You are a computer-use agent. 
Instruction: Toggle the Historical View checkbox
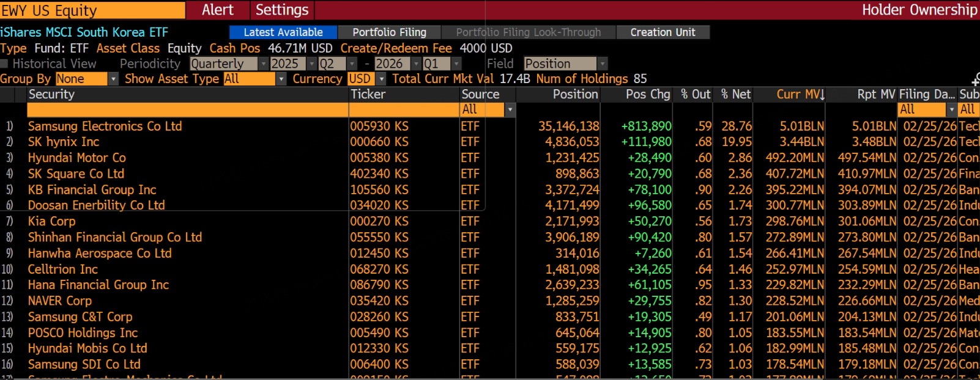pyautogui.click(x=4, y=64)
